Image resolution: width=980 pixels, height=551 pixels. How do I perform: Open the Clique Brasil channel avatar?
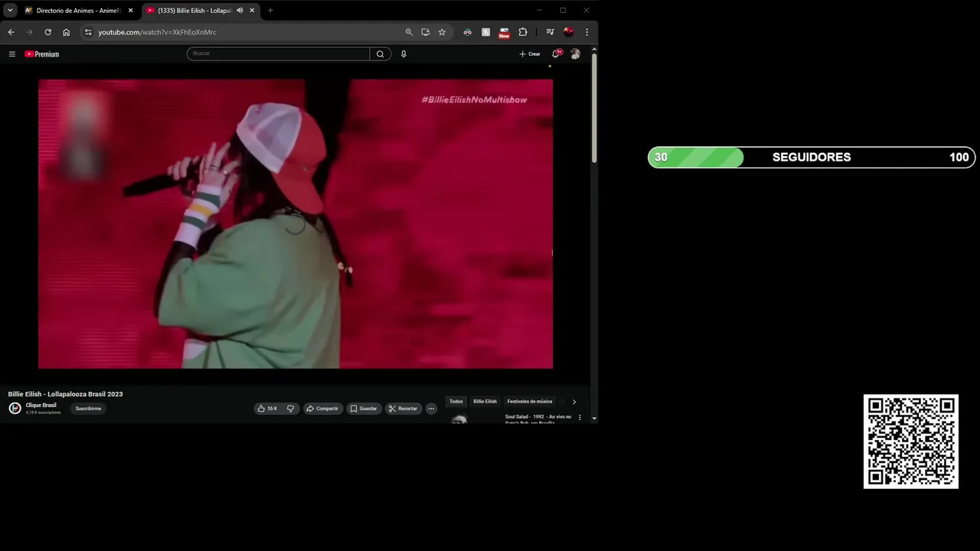[15, 409]
